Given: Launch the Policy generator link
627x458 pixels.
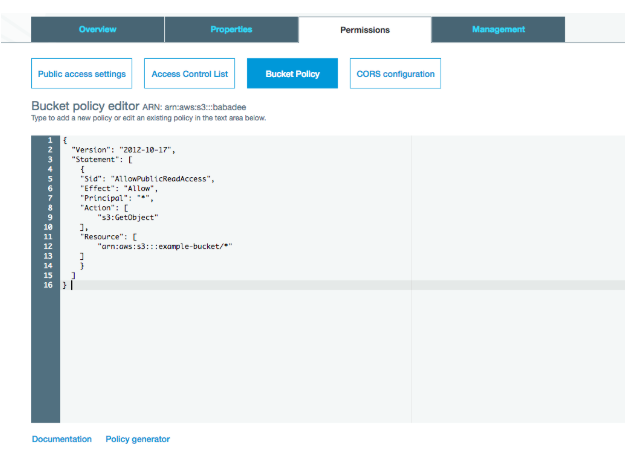Looking at the screenshot, I should [x=138, y=439].
